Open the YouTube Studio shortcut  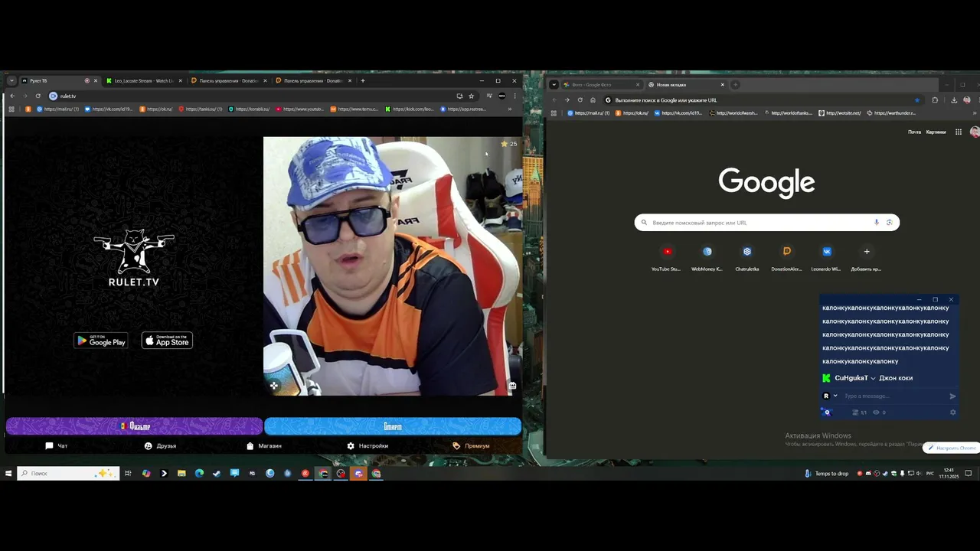click(666, 258)
